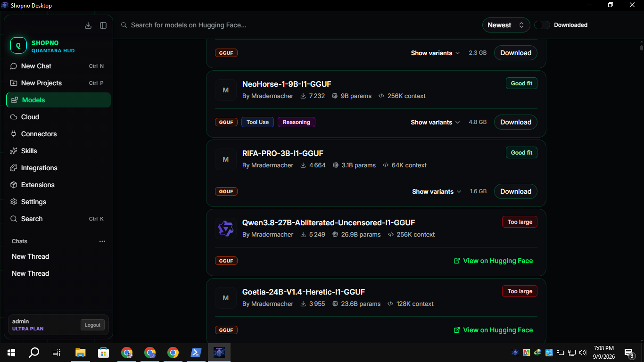Open New Projects in the sidebar

pyautogui.click(x=58, y=83)
